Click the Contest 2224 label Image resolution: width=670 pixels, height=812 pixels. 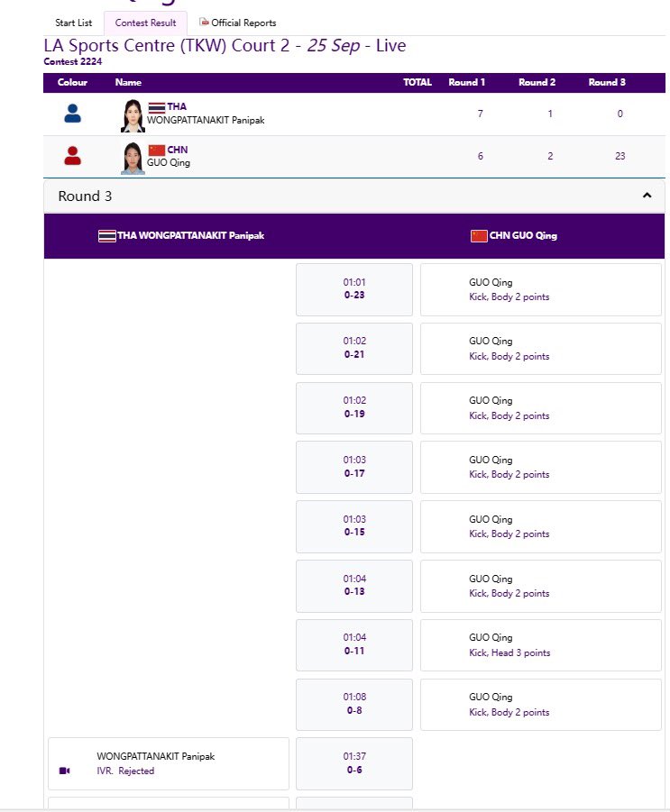coord(72,61)
